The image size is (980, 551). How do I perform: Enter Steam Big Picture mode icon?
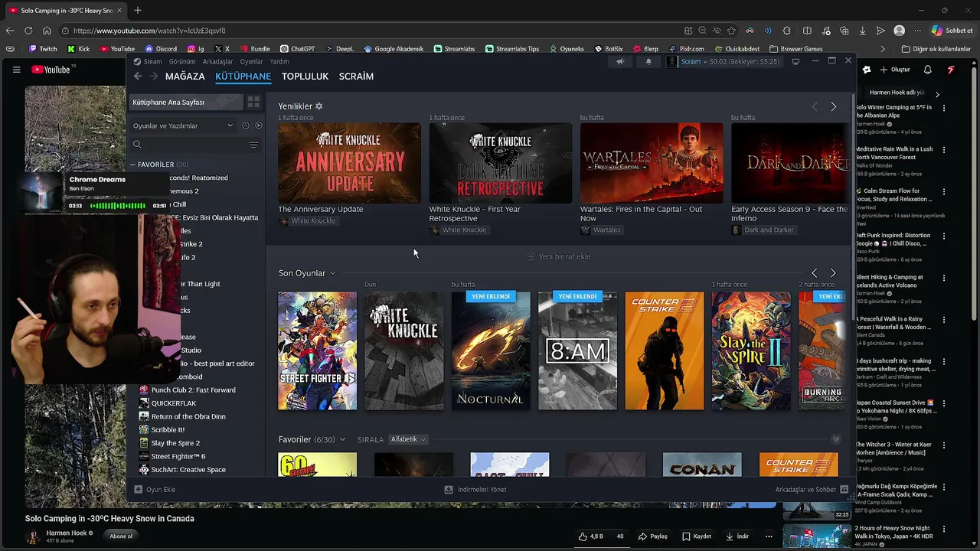click(795, 61)
